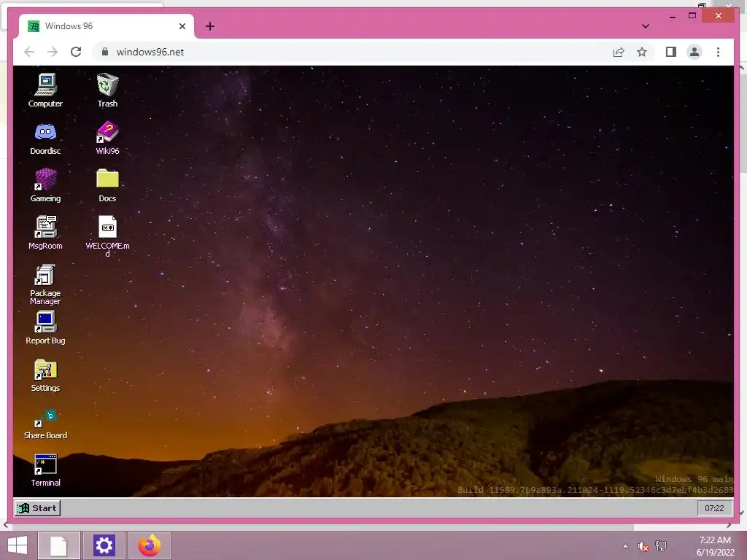Select the Gameing desktop shortcut
The width and height of the screenshot is (747, 560).
45,185
